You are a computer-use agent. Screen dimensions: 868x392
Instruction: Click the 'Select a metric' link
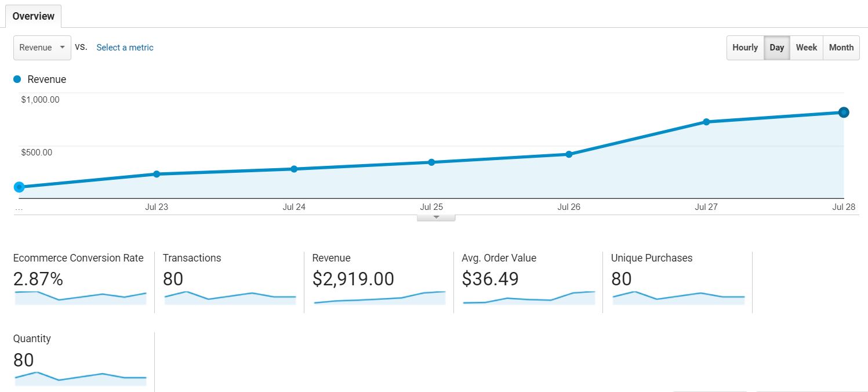coord(125,48)
